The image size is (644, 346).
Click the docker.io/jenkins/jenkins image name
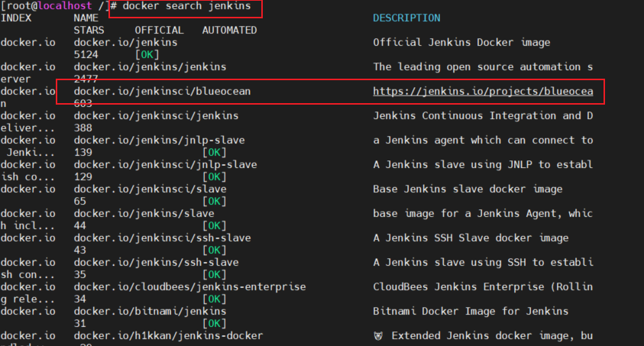coord(150,67)
